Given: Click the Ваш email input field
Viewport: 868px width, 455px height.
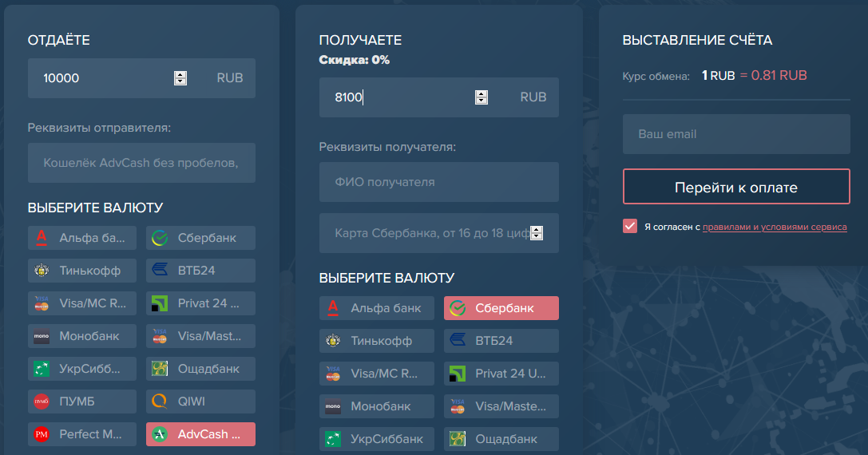Looking at the screenshot, I should (x=736, y=134).
